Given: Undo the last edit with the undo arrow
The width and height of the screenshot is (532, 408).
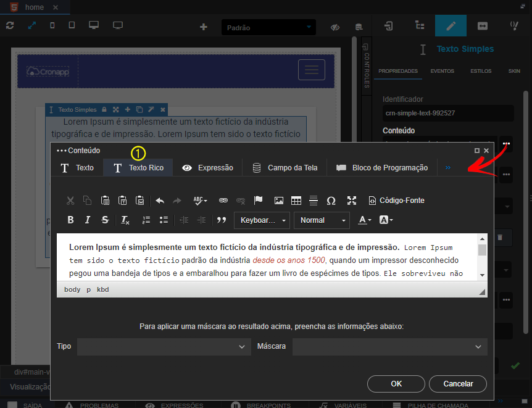Looking at the screenshot, I should (x=160, y=201).
